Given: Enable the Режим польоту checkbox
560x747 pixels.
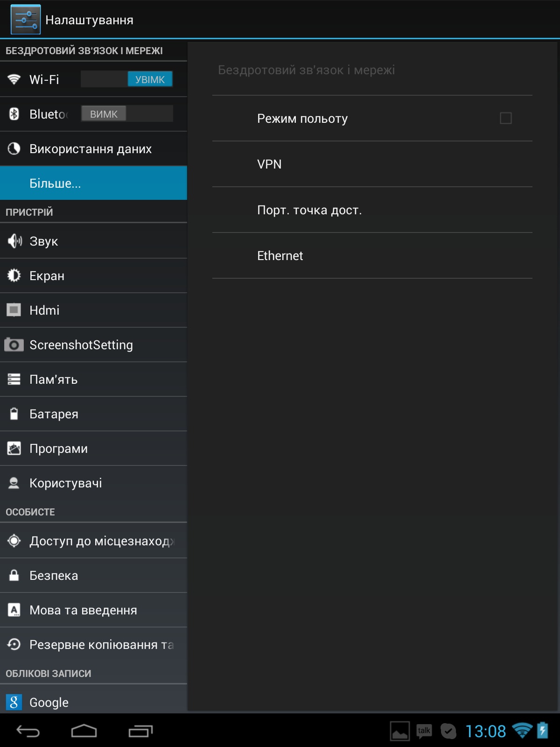Looking at the screenshot, I should pos(505,118).
